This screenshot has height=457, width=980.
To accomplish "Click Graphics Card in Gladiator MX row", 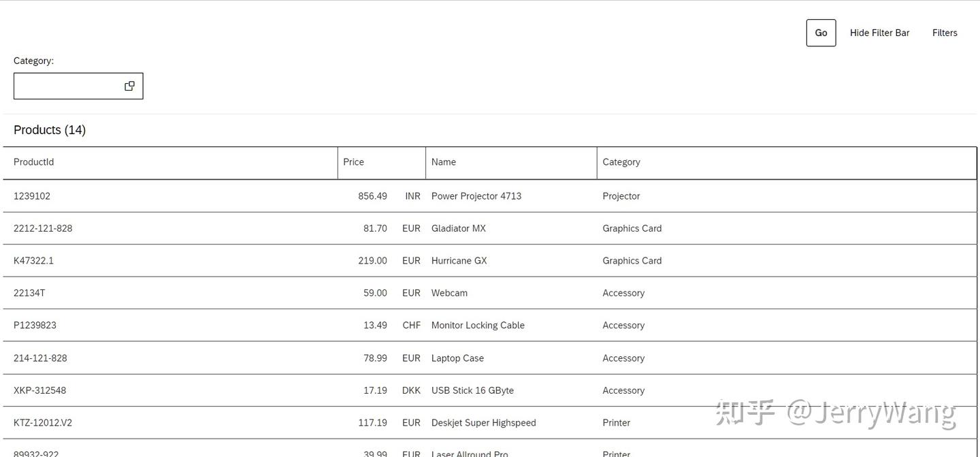I will coord(632,228).
